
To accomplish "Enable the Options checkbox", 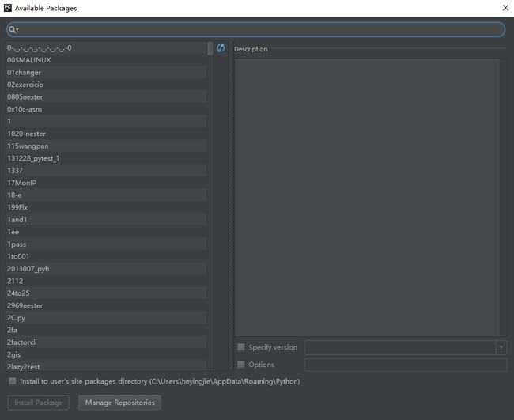I will pyautogui.click(x=241, y=365).
